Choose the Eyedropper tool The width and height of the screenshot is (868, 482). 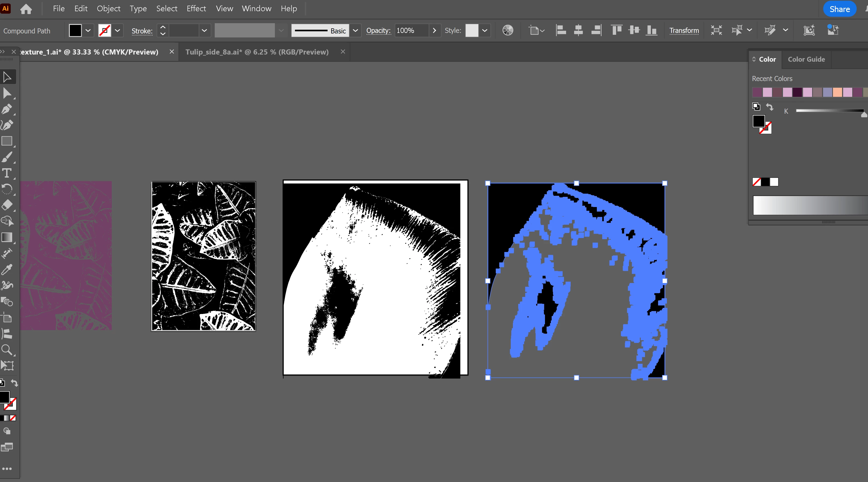tap(7, 269)
